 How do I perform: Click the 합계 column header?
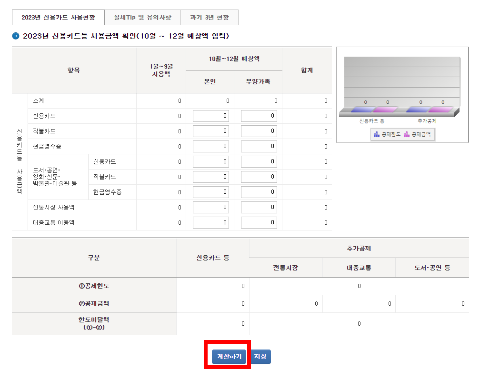click(x=307, y=70)
